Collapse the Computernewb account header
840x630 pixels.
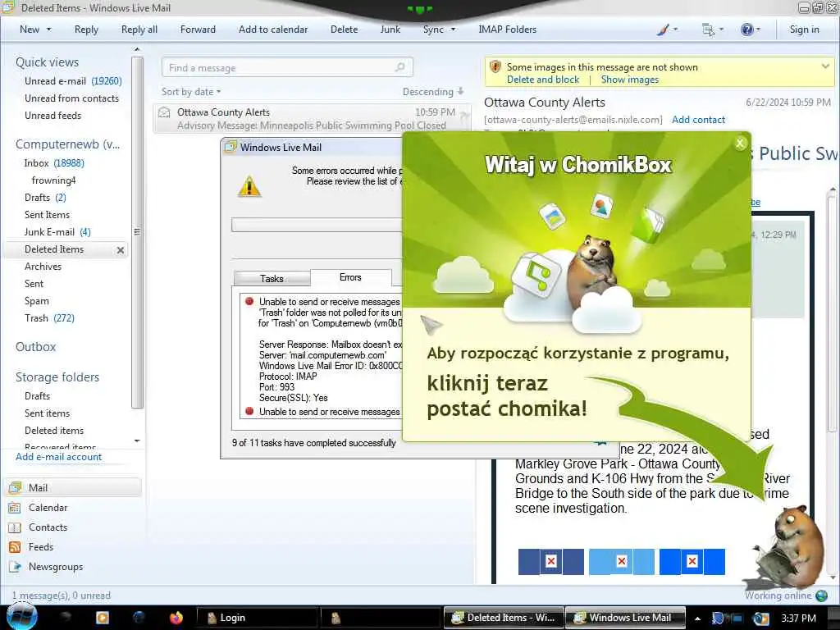point(67,144)
